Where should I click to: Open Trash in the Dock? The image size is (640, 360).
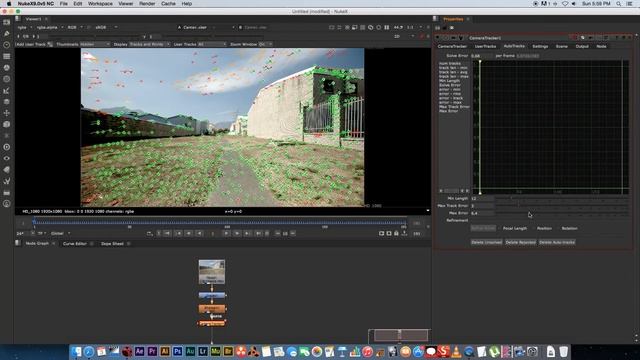(x=563, y=351)
